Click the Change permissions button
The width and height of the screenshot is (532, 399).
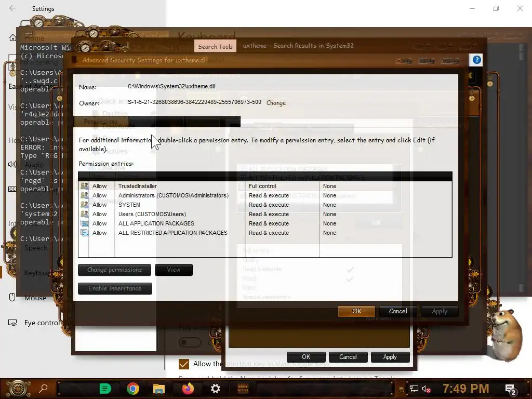(x=114, y=270)
